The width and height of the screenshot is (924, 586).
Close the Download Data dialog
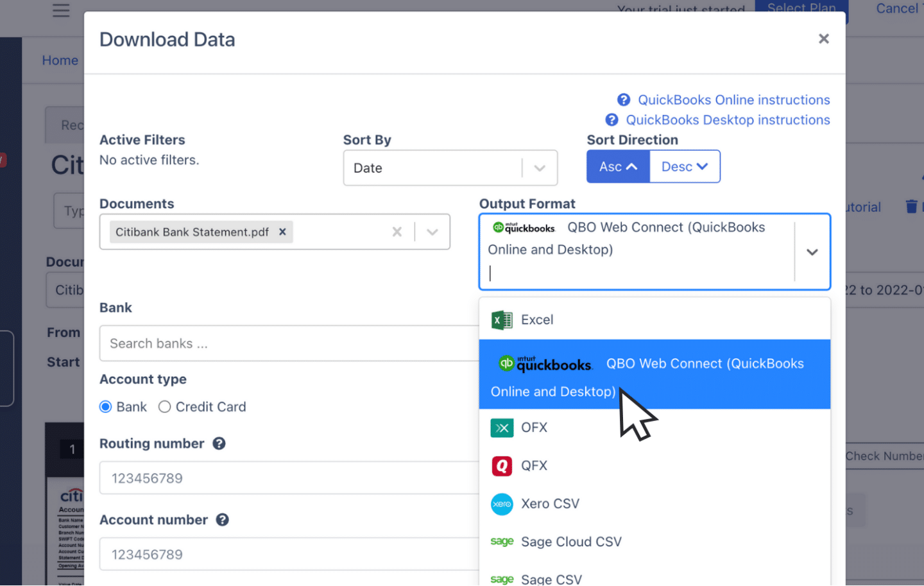[x=824, y=39]
